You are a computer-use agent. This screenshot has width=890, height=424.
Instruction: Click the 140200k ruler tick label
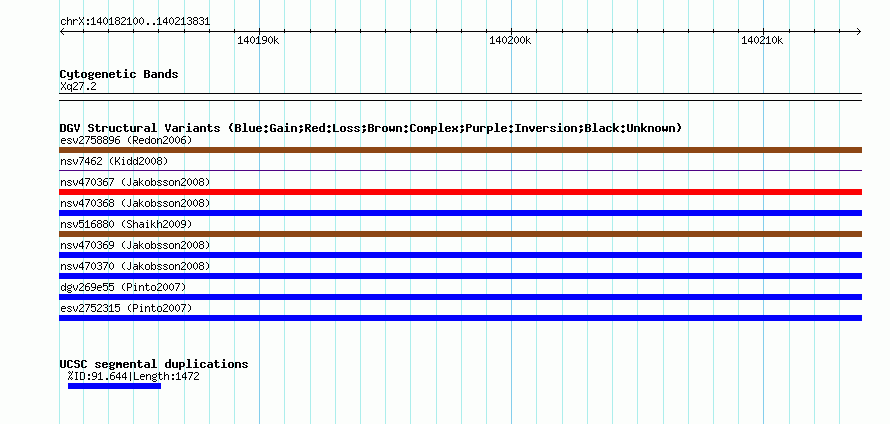510,40
